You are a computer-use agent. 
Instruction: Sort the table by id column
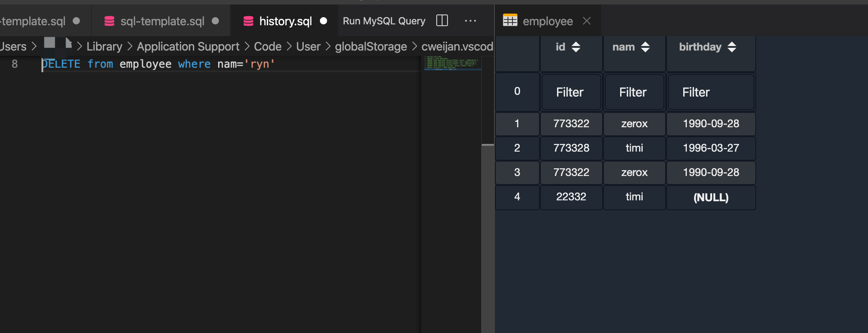click(576, 47)
